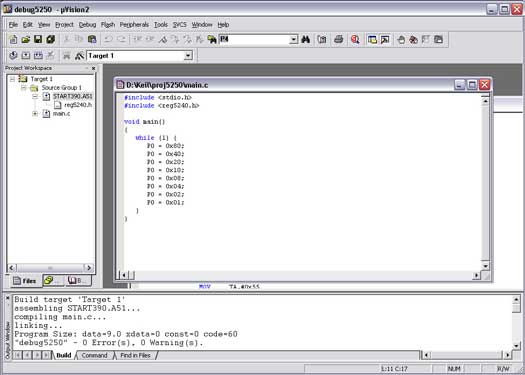The width and height of the screenshot is (525, 375).
Task: Start debug session with magnifier icon
Action: click(355, 40)
